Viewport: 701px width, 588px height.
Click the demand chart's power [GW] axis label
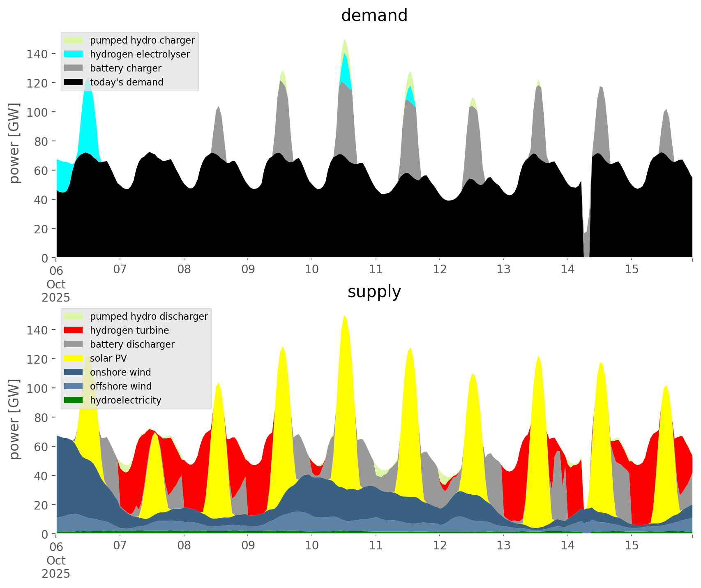tap(14, 143)
